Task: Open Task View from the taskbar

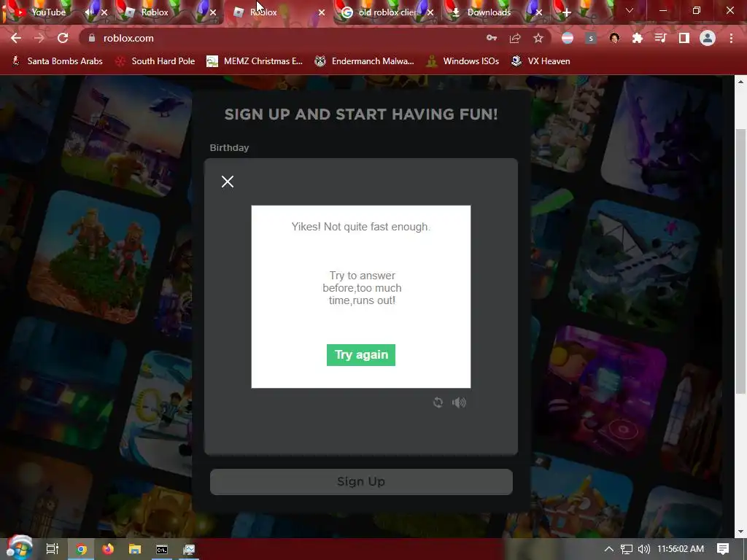Action: [52, 549]
